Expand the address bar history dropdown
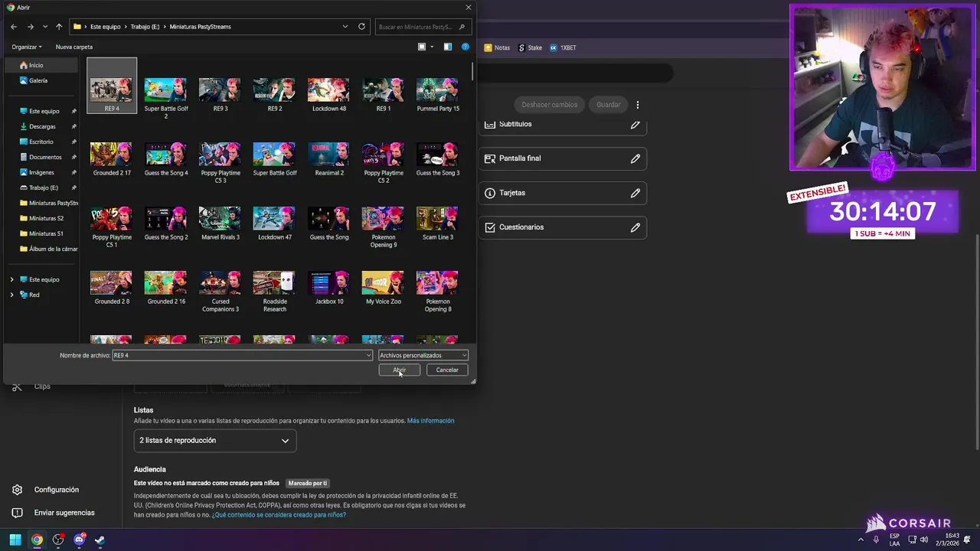The height and width of the screenshot is (551, 980). (x=345, y=27)
